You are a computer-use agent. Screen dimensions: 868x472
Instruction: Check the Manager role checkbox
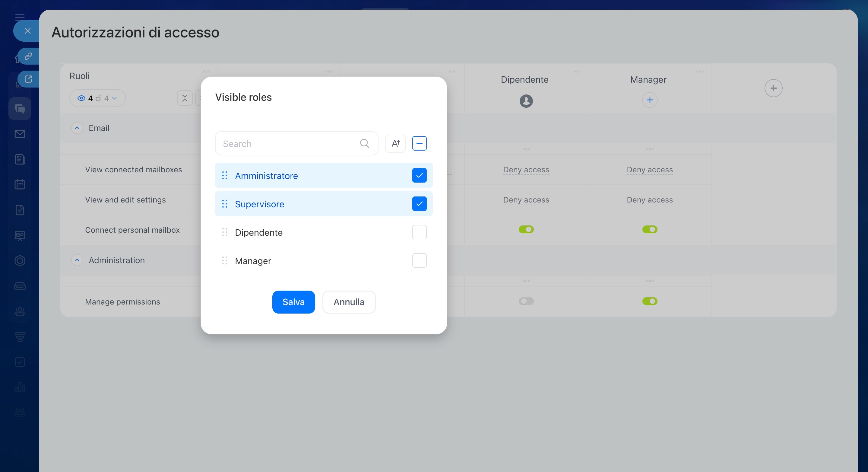click(x=419, y=261)
